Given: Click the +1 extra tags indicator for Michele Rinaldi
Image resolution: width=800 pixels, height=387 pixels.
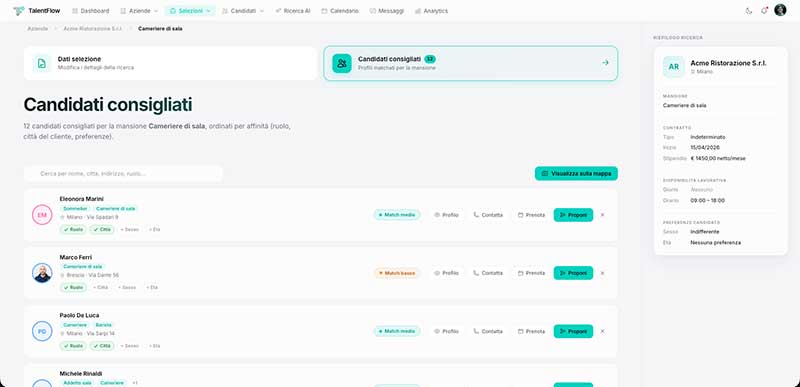Looking at the screenshot, I should (135, 383).
